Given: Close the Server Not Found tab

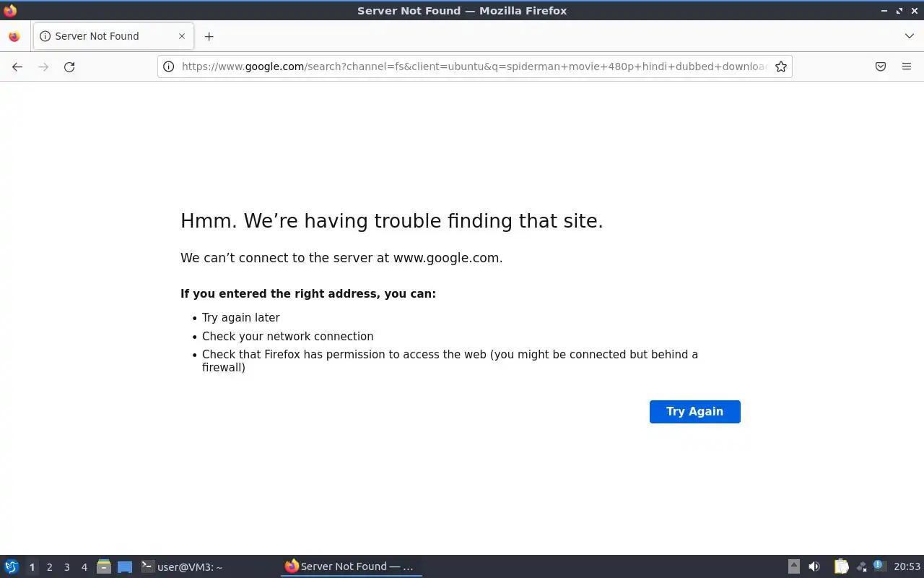Looking at the screenshot, I should pyautogui.click(x=182, y=36).
